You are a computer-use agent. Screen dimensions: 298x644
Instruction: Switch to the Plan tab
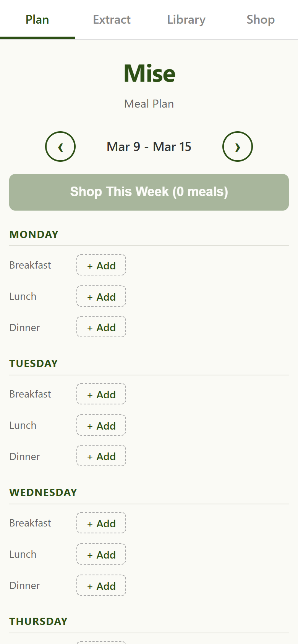[37, 19]
